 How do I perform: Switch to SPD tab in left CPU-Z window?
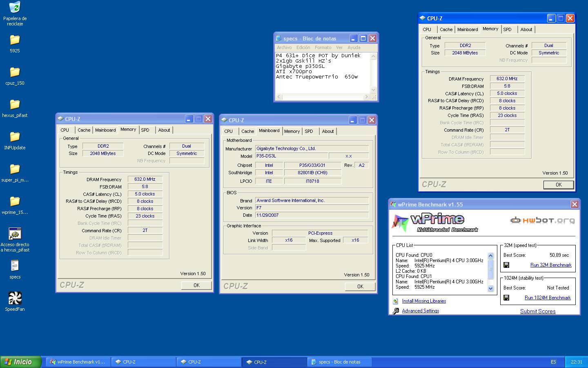(145, 130)
